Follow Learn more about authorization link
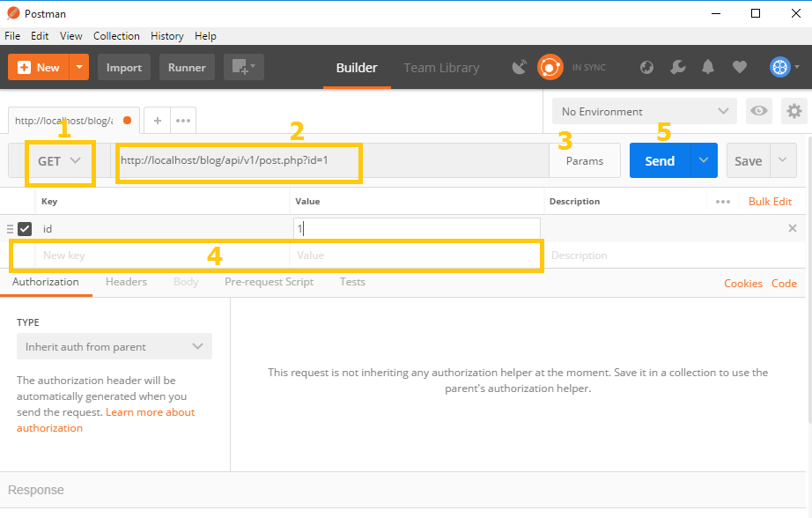 tap(107, 420)
